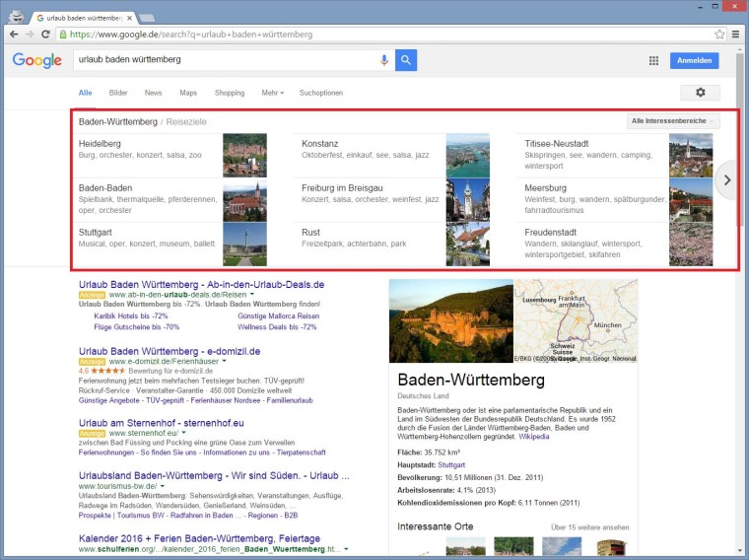Image resolution: width=749 pixels, height=560 pixels.
Task: Select the Freudenstadt destination title
Action: pos(550,233)
